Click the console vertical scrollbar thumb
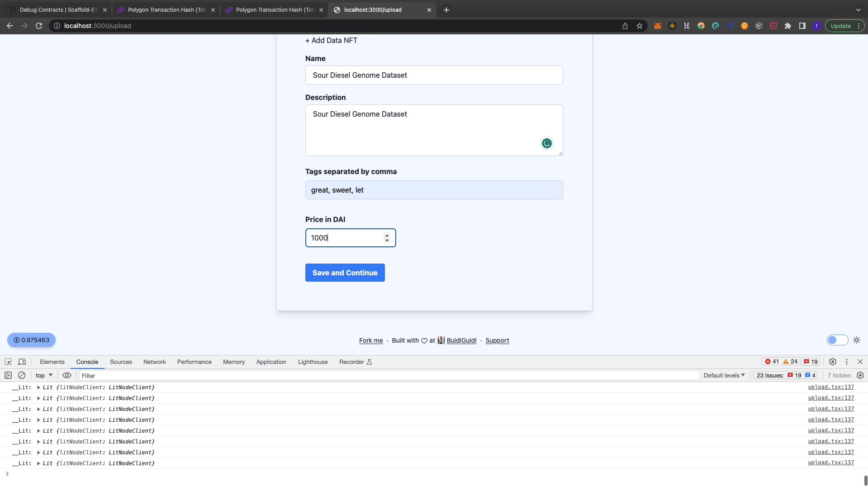Image resolution: width=868 pixels, height=486 pixels. tap(866, 480)
